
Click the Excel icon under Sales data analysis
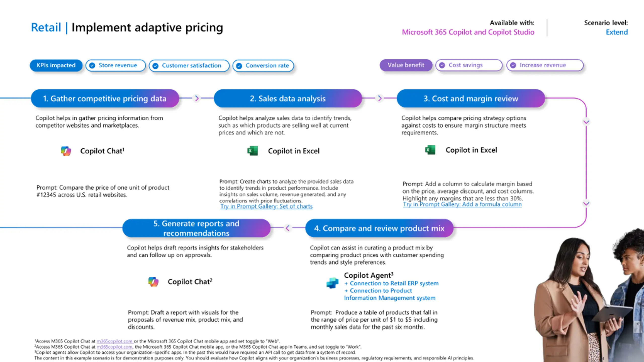click(253, 151)
